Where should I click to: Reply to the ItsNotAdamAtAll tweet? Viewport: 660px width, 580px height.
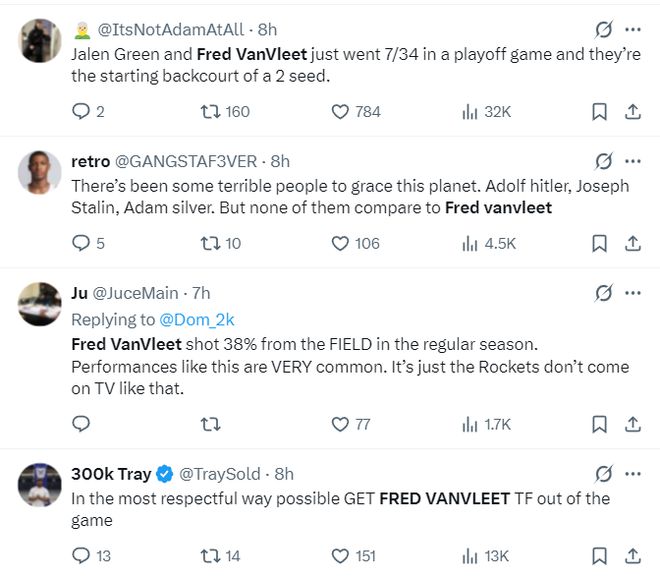(81, 112)
